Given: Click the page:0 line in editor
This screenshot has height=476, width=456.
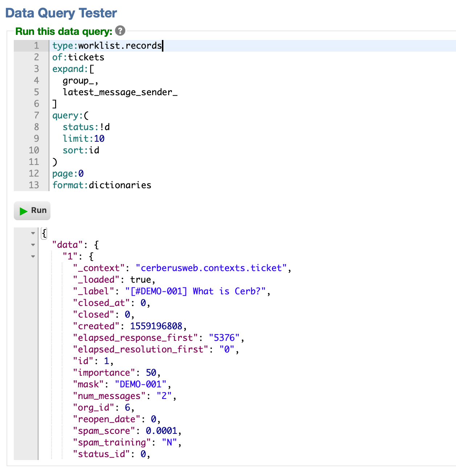Looking at the screenshot, I should [x=68, y=174].
